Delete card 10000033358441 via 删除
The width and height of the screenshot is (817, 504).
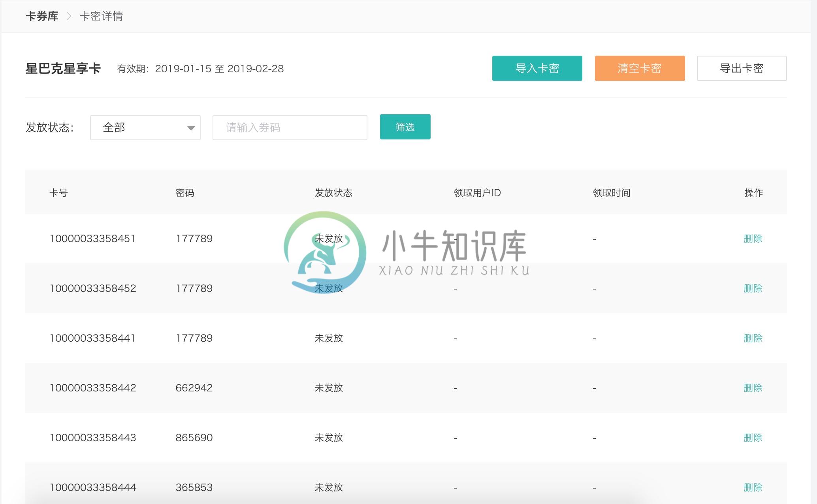(753, 338)
